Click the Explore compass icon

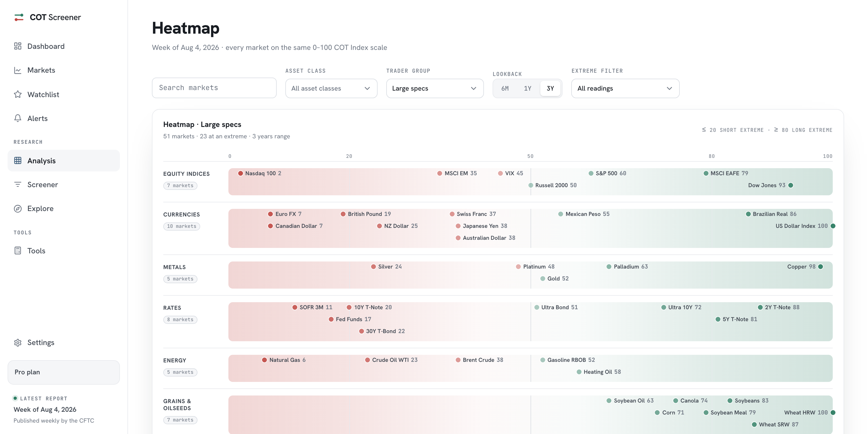tap(18, 209)
